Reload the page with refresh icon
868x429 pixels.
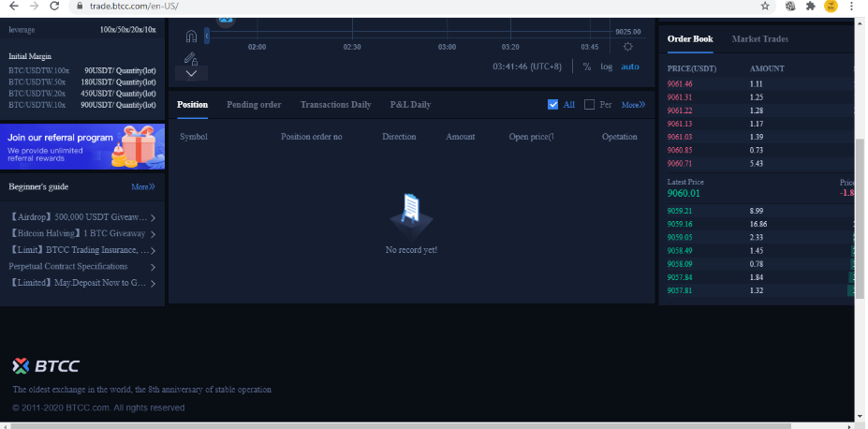54,7
